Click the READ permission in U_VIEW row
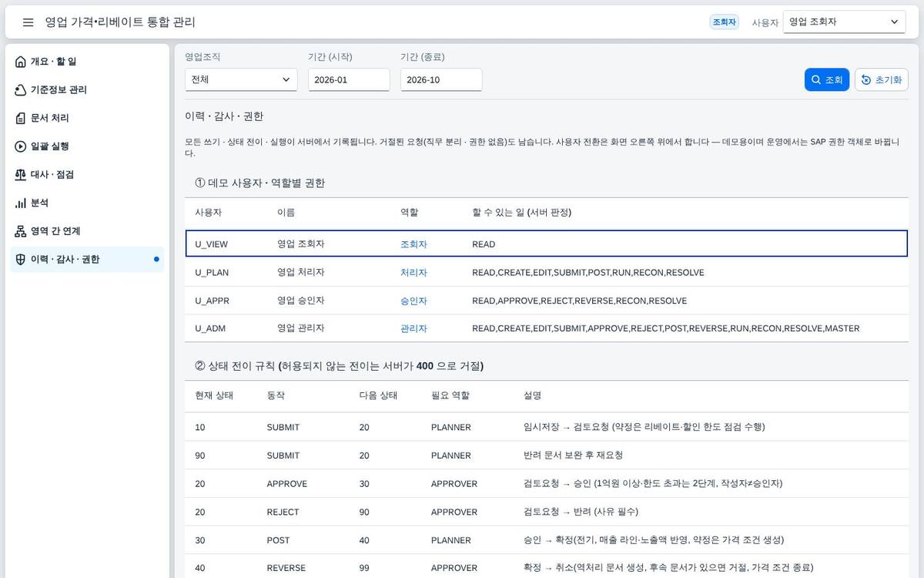 point(484,244)
